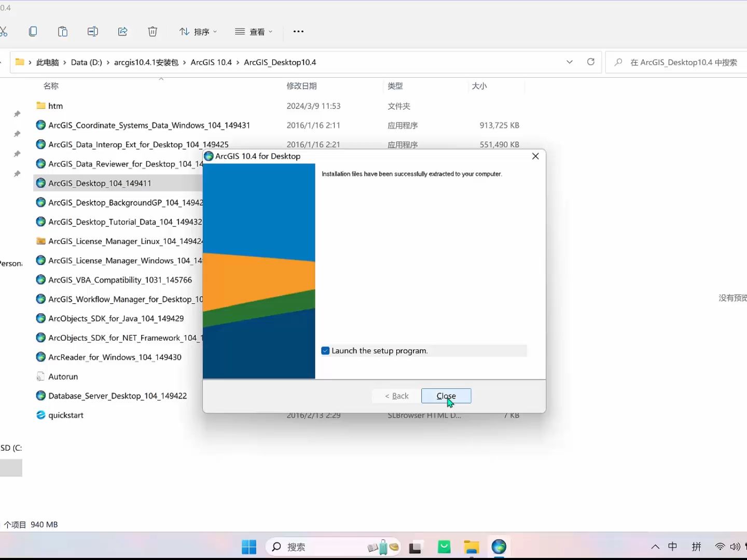Click the Refresh icon in the address bar

tap(591, 62)
